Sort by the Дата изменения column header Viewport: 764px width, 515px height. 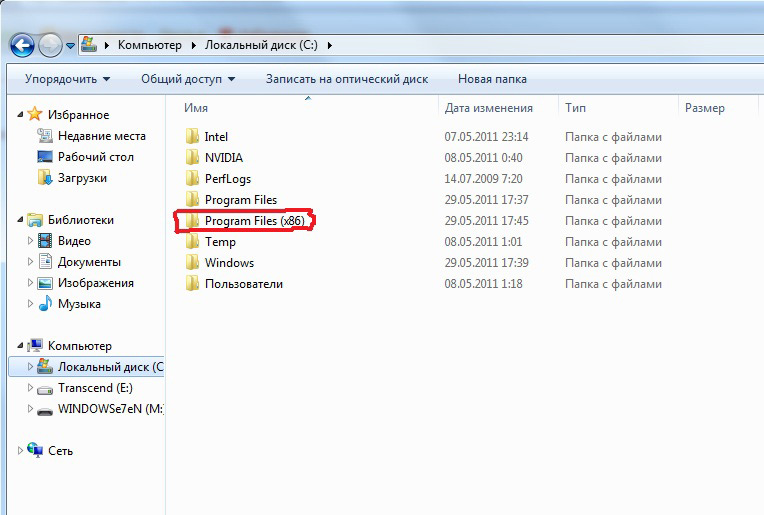coord(488,108)
